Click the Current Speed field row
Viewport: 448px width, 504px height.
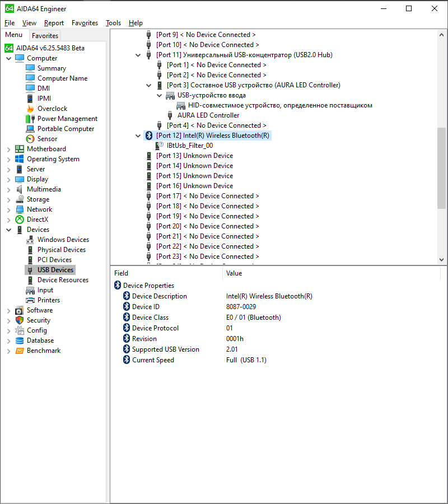tap(153, 360)
